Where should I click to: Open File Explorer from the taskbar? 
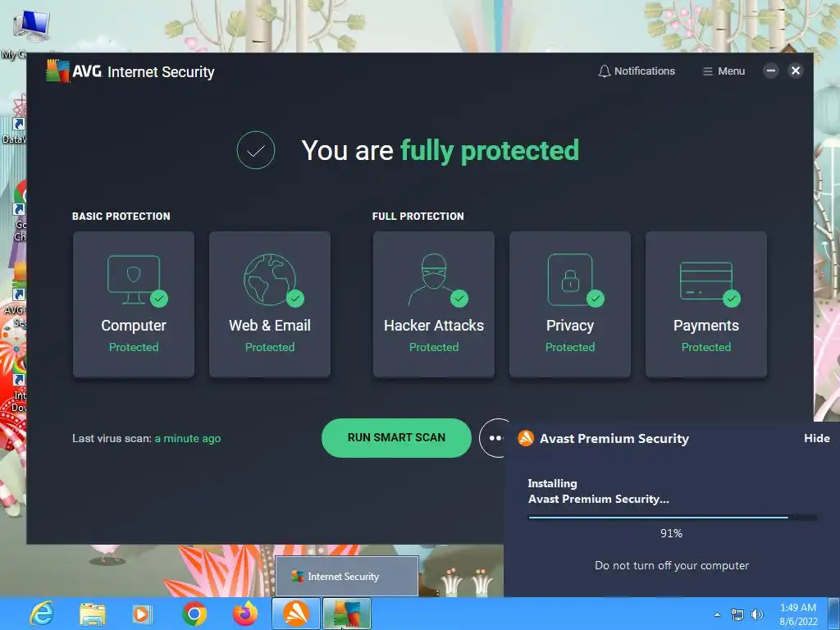click(x=92, y=614)
